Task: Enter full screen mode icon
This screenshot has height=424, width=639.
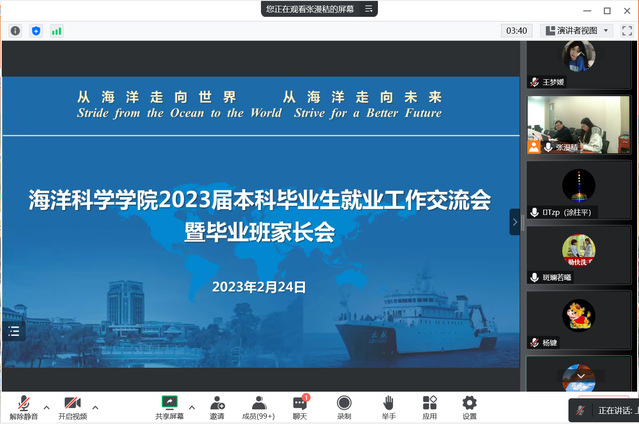Action: (x=625, y=30)
